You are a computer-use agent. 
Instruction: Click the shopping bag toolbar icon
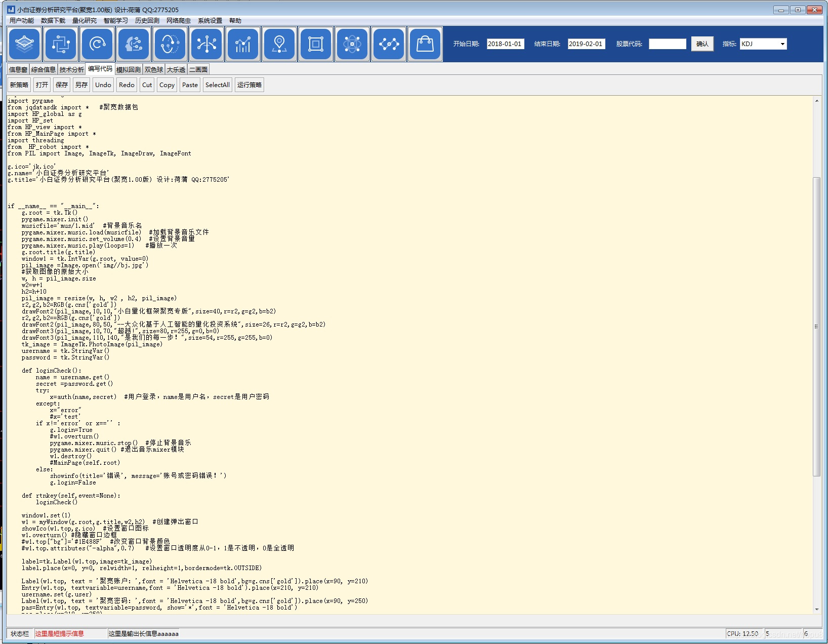click(425, 44)
